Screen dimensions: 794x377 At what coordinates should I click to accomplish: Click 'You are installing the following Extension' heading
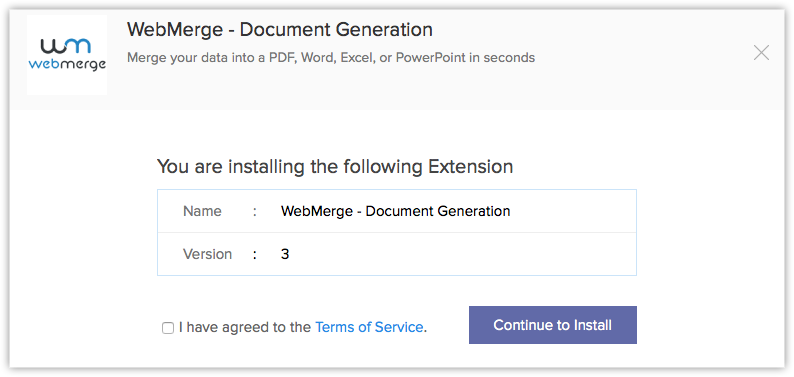pos(335,166)
